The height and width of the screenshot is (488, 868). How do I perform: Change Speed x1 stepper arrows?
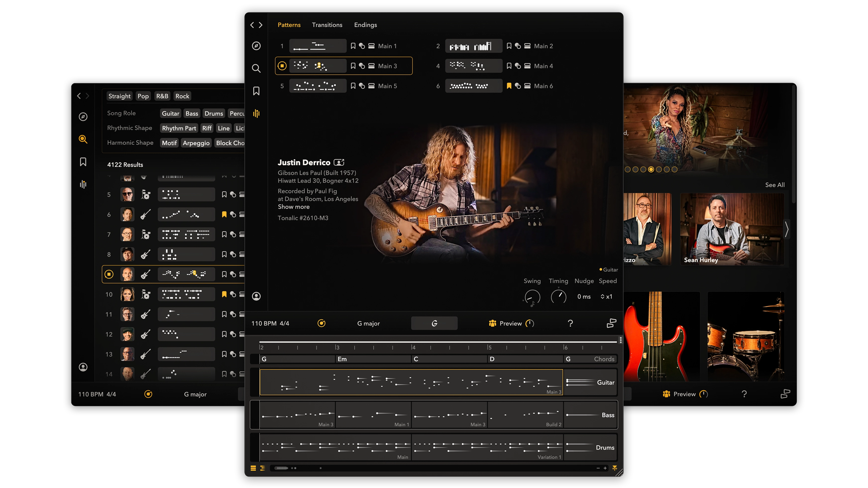[x=602, y=296]
